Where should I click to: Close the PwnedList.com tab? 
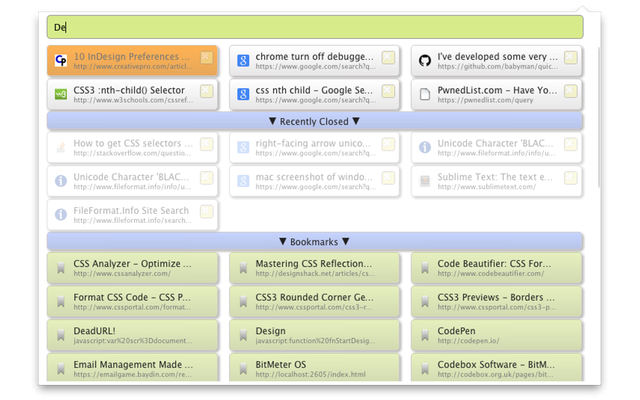pyautogui.click(x=570, y=91)
